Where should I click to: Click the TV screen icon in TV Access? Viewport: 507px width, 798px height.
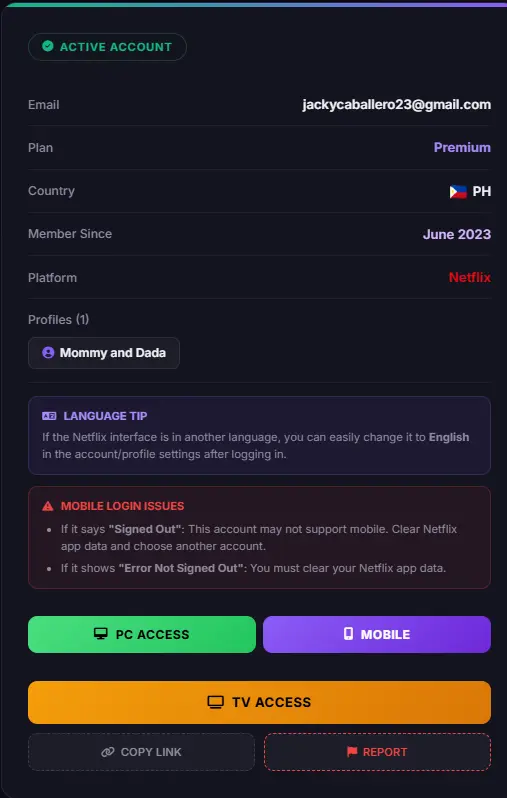coord(216,702)
